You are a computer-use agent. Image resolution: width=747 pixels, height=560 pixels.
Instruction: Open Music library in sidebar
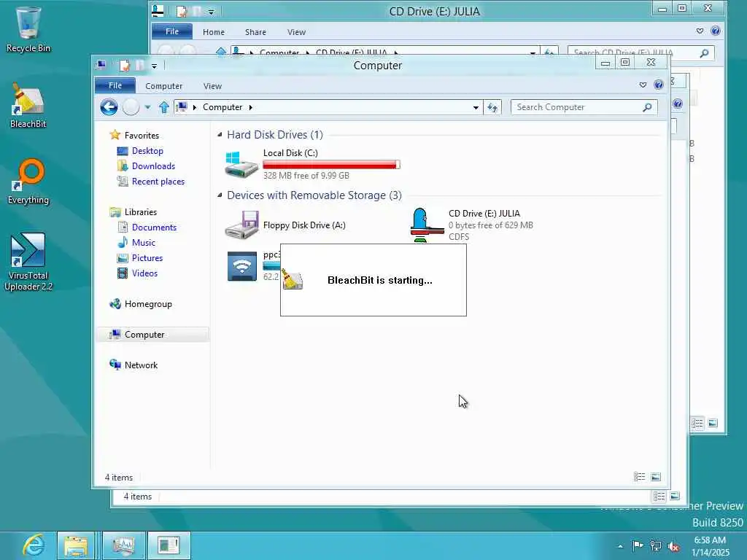144,242
